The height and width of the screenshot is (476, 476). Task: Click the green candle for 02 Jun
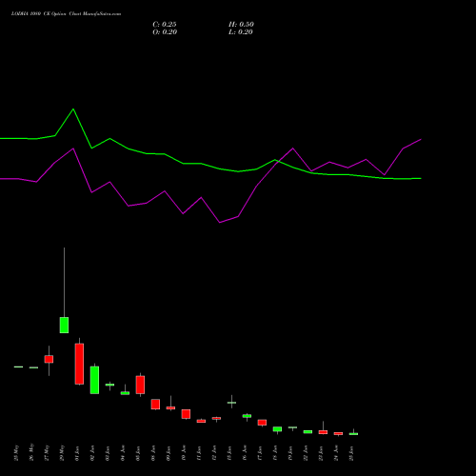94,380
